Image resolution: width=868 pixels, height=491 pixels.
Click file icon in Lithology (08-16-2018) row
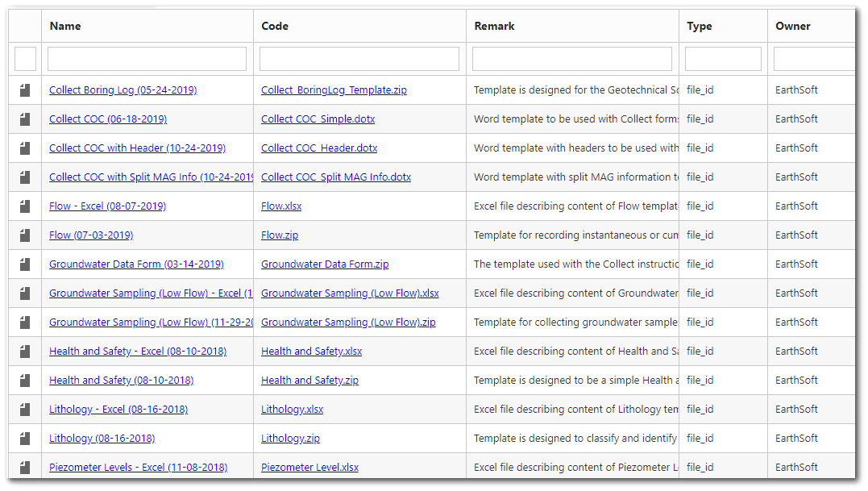point(25,439)
